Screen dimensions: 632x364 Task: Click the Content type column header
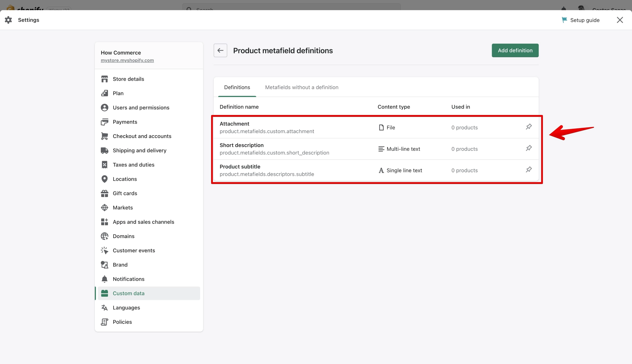pyautogui.click(x=394, y=107)
